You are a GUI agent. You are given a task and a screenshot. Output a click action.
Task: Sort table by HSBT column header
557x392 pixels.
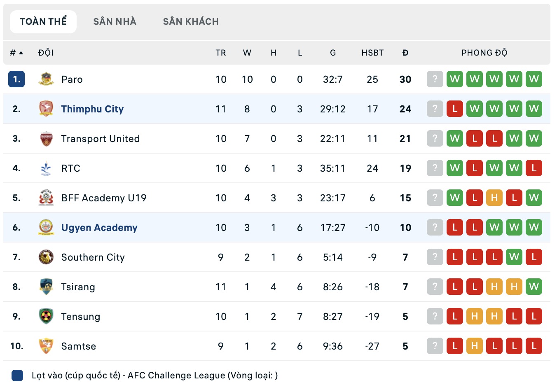pyautogui.click(x=372, y=53)
